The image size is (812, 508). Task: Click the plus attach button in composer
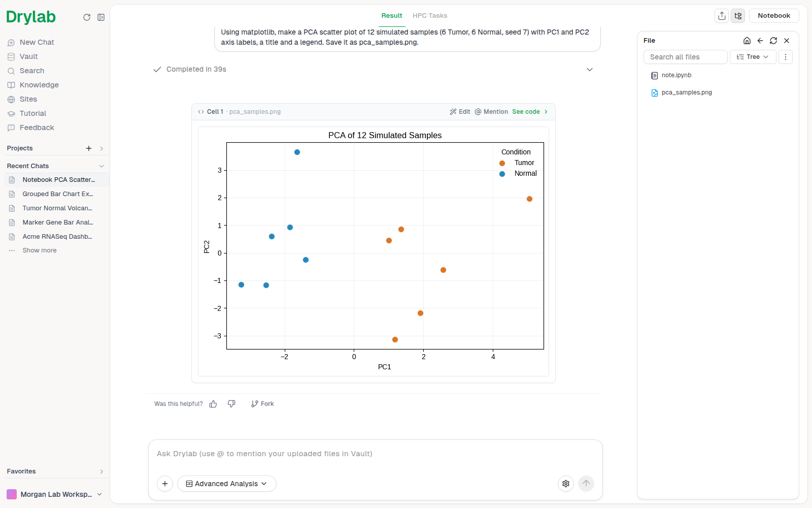(x=165, y=484)
